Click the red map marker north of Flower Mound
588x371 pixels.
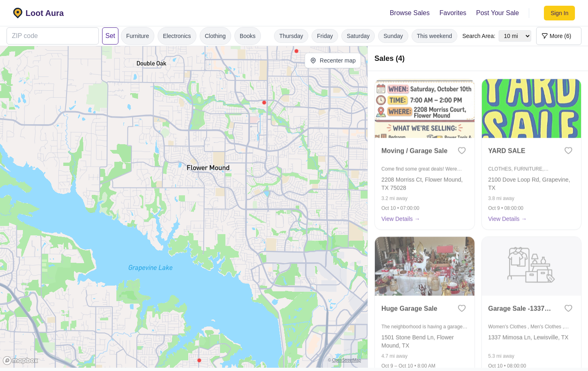264,103
